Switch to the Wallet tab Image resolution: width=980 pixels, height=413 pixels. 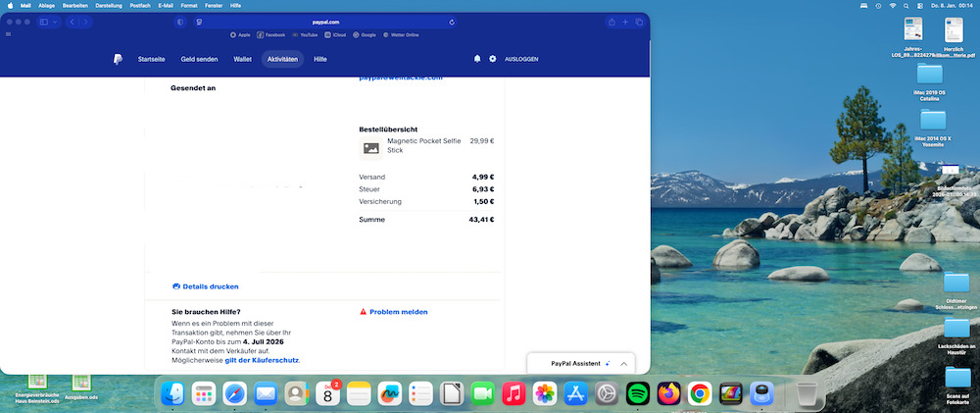click(242, 59)
